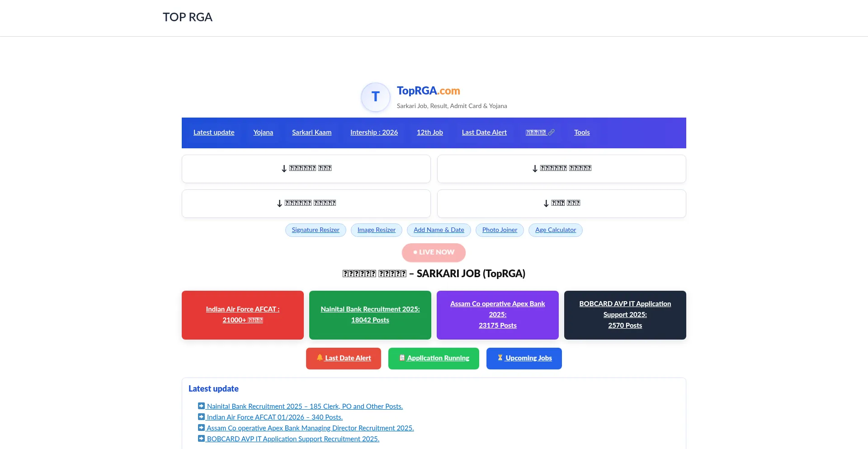Open the Age Calculator tool link
Viewport: 868px width, 449px height.
point(555,230)
